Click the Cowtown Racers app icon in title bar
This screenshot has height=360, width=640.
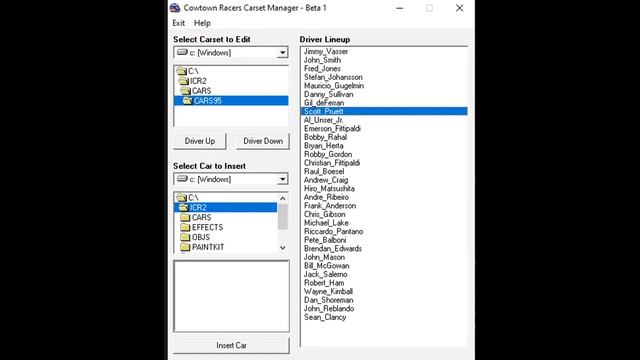point(175,8)
